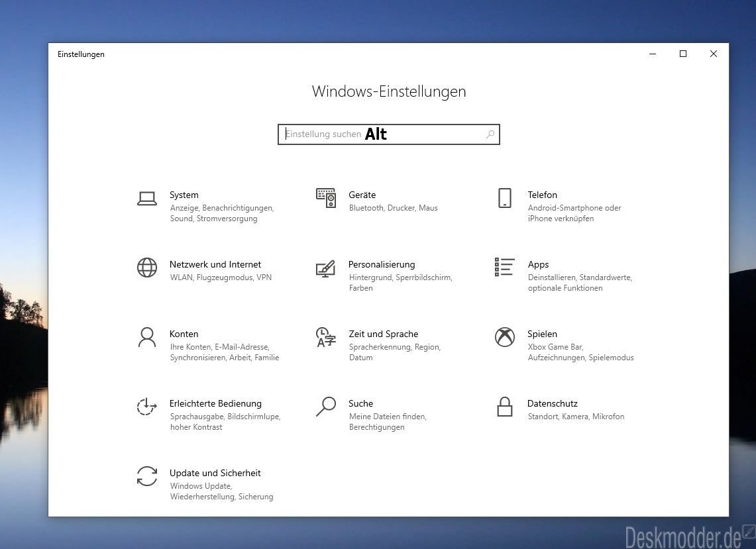Open the Personalisierung heading
Image resolution: width=756 pixels, height=549 pixels.
point(382,265)
